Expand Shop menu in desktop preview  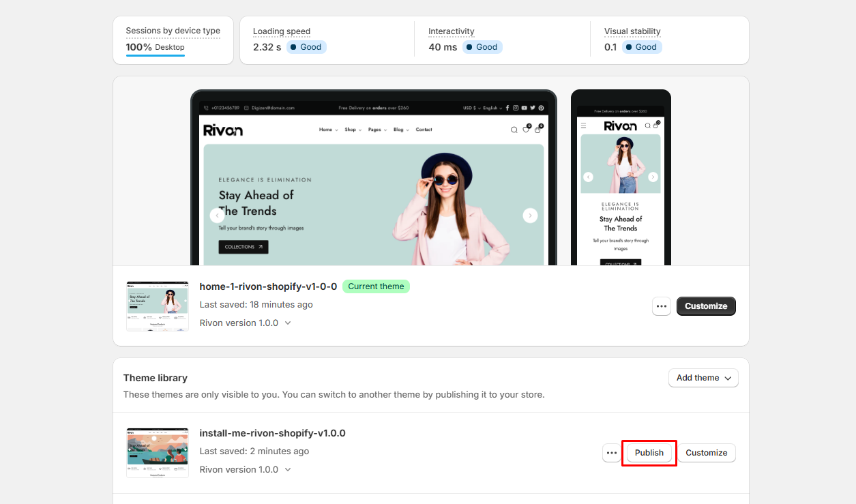click(x=353, y=130)
